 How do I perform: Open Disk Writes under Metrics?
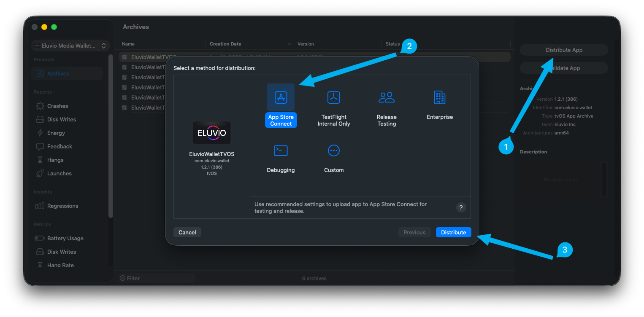pos(67,252)
